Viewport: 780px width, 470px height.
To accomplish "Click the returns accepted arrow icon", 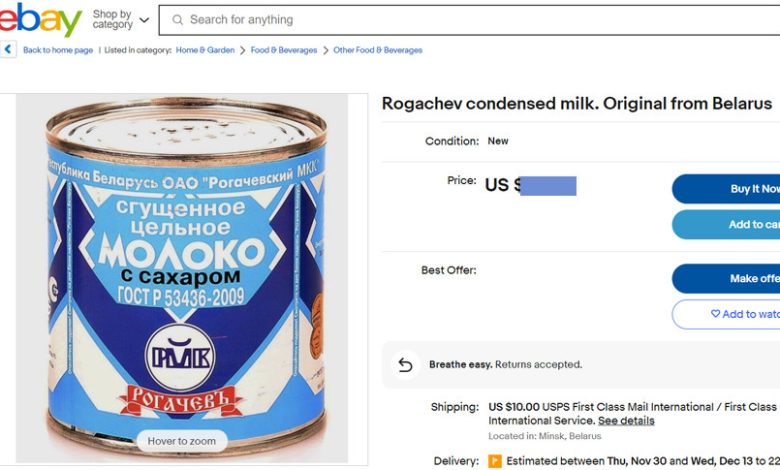I will 405,365.
